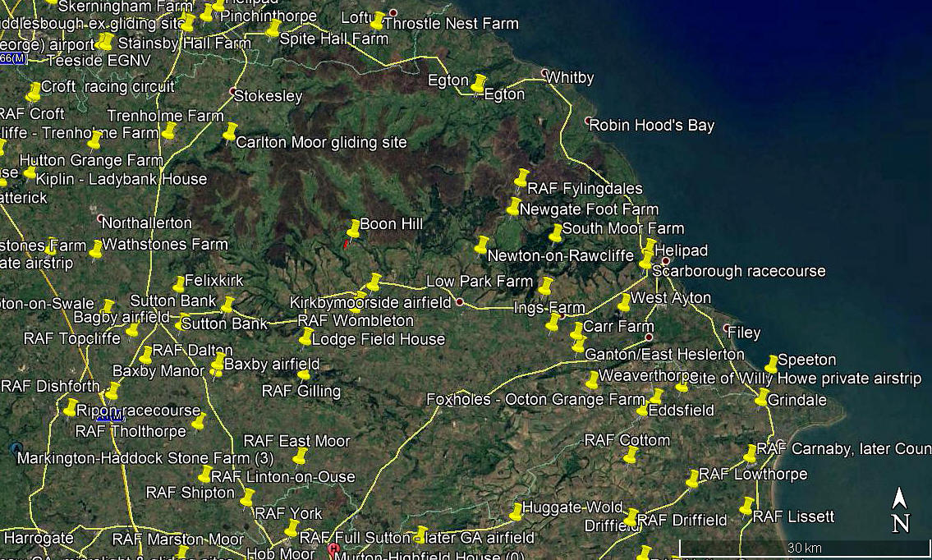Click the Whitby town marker dot
The height and width of the screenshot is (560, 932).
(x=545, y=73)
